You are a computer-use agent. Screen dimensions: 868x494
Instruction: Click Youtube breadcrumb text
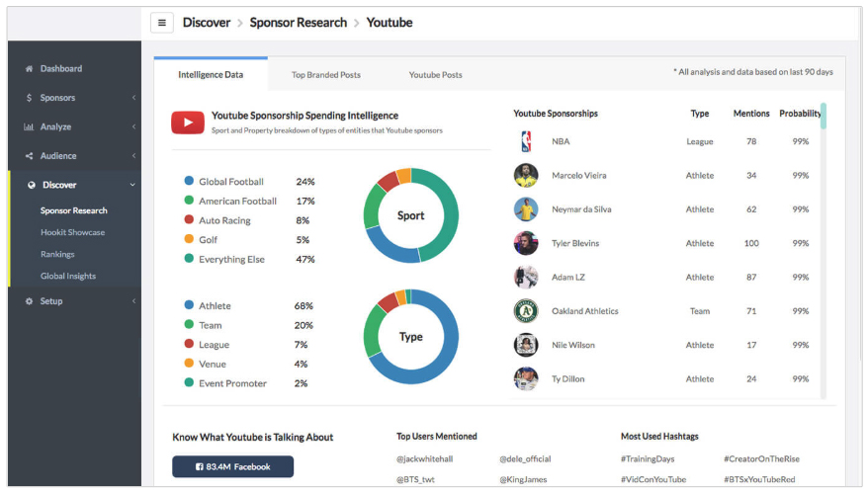pos(390,23)
